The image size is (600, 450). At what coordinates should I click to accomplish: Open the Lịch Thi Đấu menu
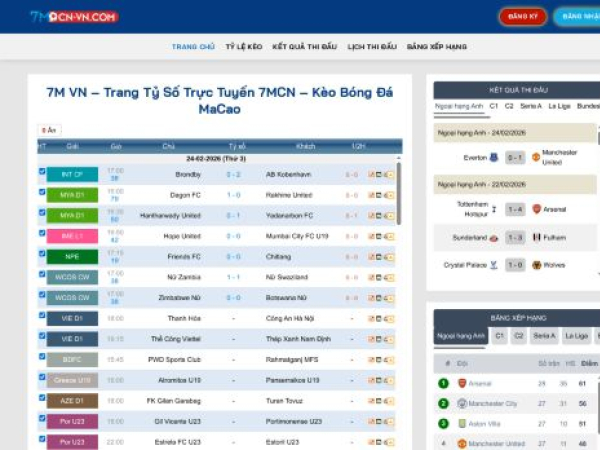coord(372,47)
